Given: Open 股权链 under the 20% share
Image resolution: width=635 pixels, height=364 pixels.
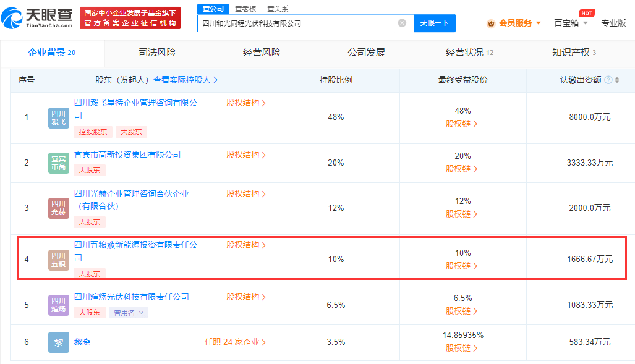Looking at the screenshot, I should pos(462,169).
